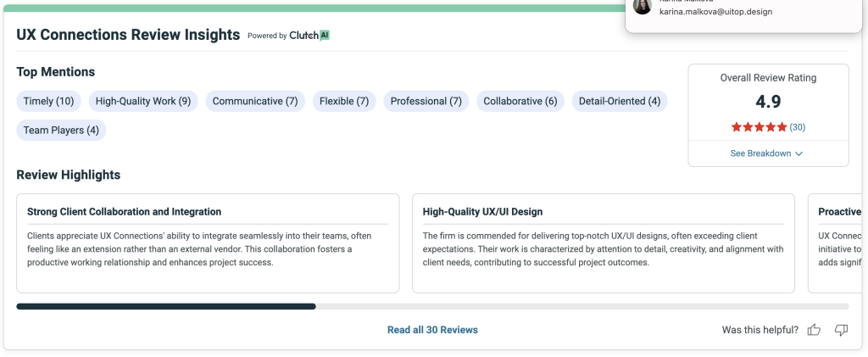Click the five red rating stars
Viewport: 868px width, 357px height.
coord(759,127)
